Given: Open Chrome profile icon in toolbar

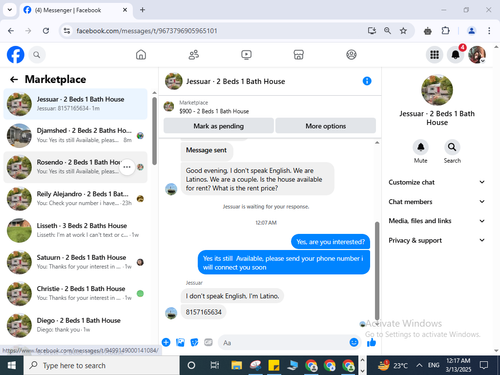Looking at the screenshot, I should coord(471,31).
